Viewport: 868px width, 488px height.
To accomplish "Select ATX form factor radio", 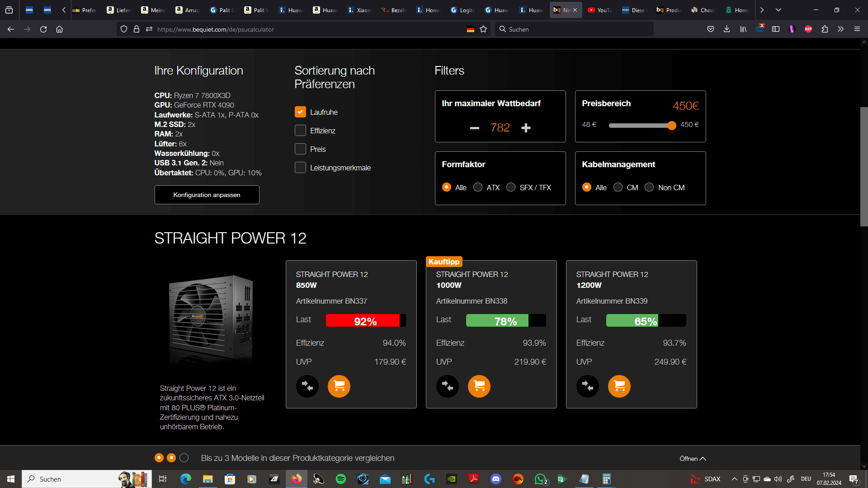I will point(478,187).
